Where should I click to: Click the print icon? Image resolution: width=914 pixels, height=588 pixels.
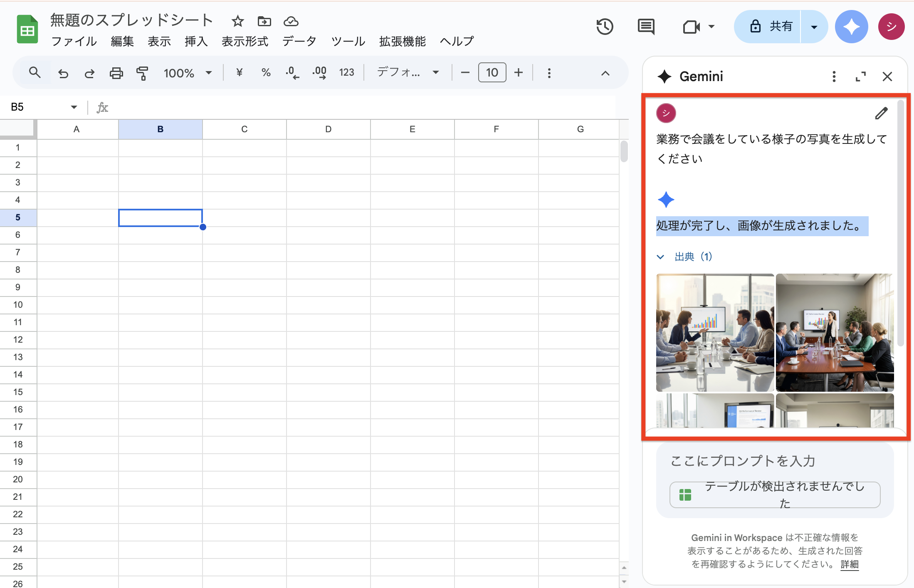click(x=116, y=73)
